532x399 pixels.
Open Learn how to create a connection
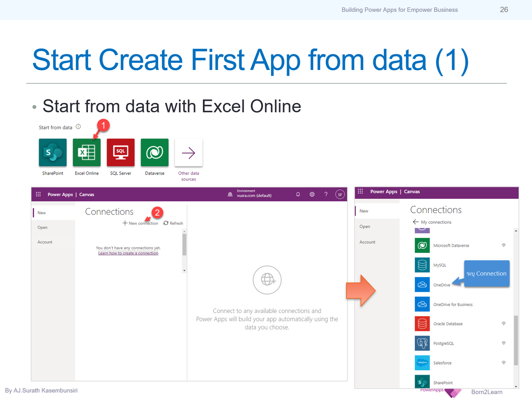coord(128,253)
